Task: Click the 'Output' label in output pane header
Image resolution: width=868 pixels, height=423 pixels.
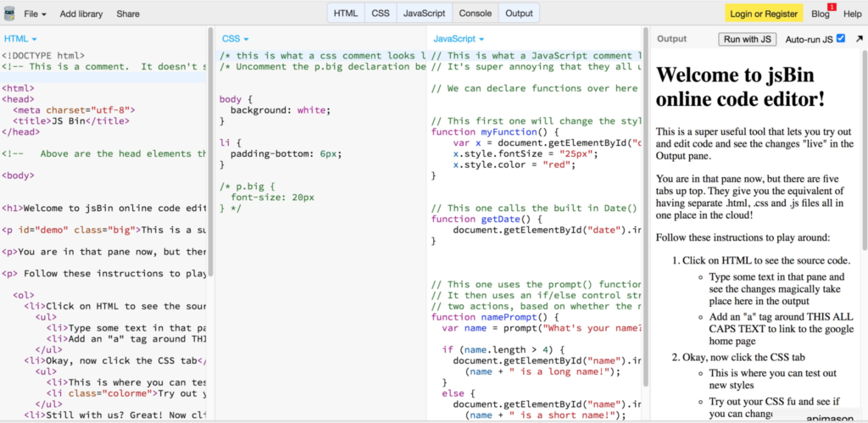Action: pyautogui.click(x=671, y=39)
